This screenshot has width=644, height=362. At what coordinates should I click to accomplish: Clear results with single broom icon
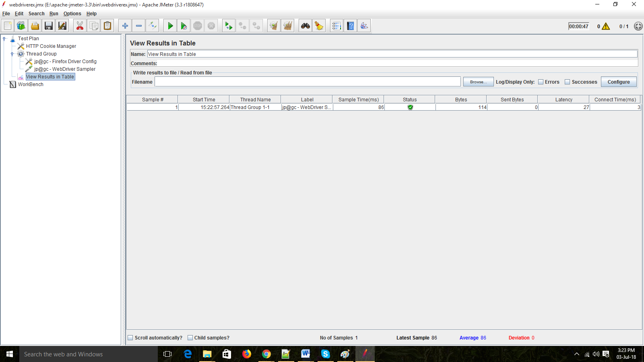274,26
